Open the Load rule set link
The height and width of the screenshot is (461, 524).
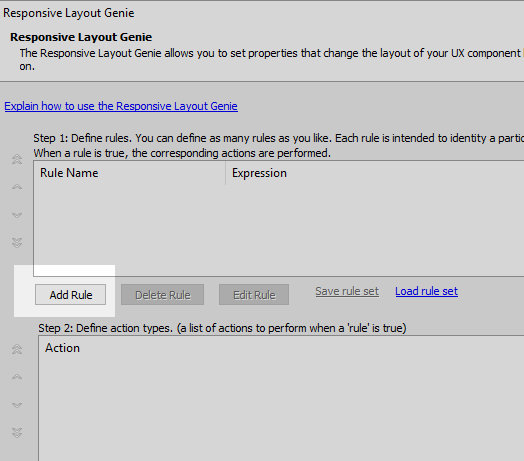pos(426,291)
